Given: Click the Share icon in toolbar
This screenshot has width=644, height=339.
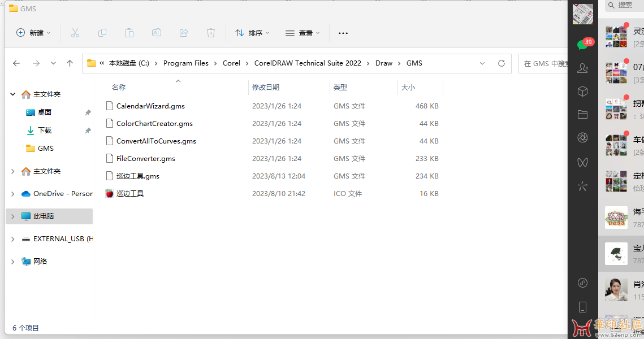Looking at the screenshot, I should pyautogui.click(x=184, y=33).
